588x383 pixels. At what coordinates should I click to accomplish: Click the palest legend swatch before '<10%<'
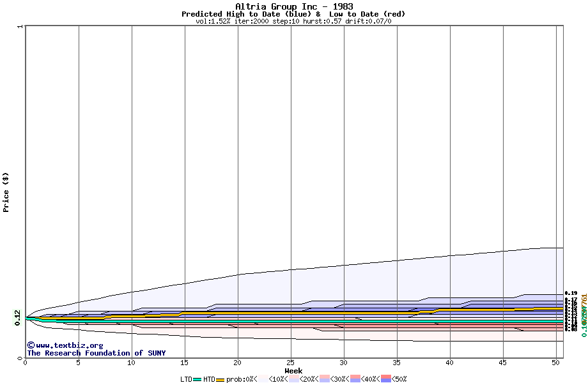pos(263,379)
